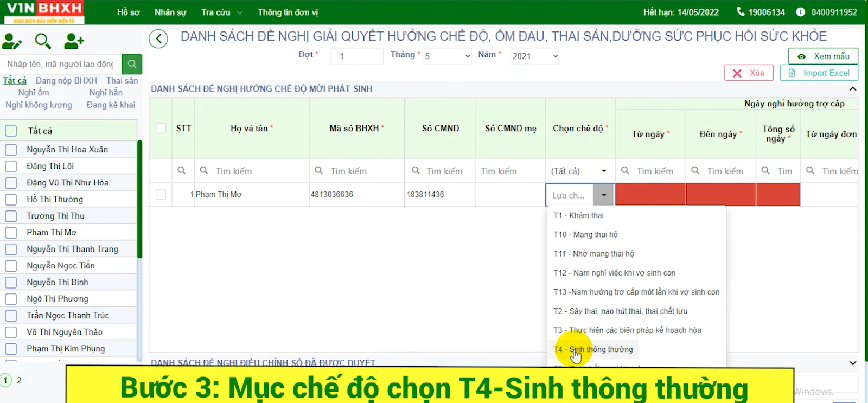Check Nguyễn Thị Hoa Xuân checkbox

[x=11, y=149]
